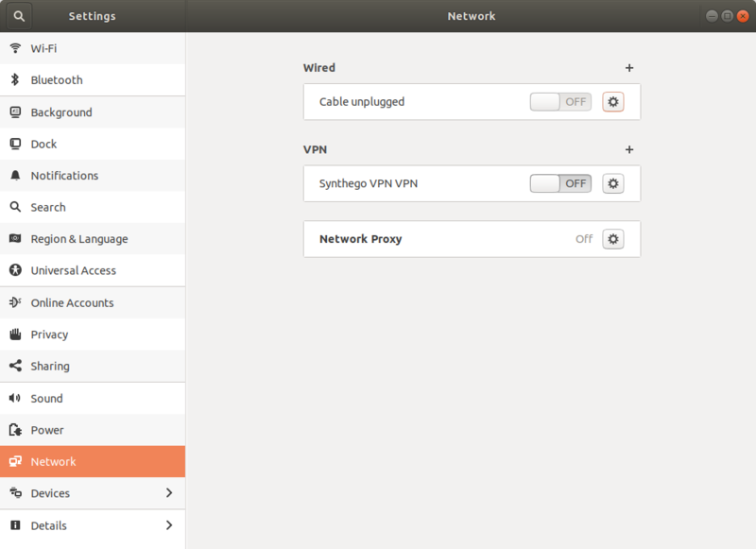This screenshot has width=756, height=549.
Task: Toggle the Wired Cable unplugged switch
Action: tap(560, 102)
